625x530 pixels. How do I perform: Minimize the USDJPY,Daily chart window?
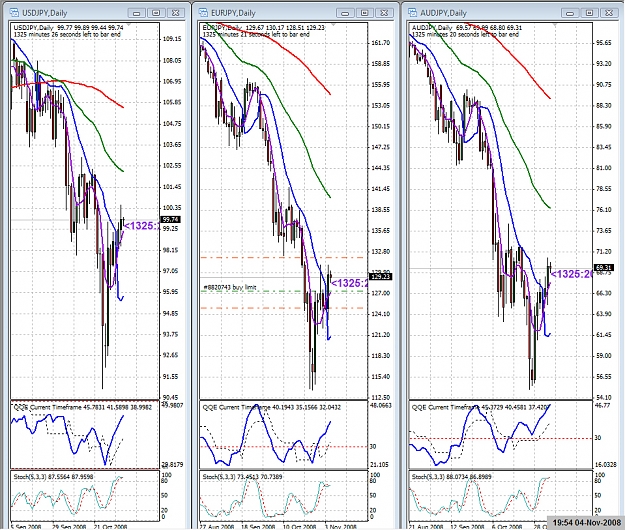(x=137, y=13)
